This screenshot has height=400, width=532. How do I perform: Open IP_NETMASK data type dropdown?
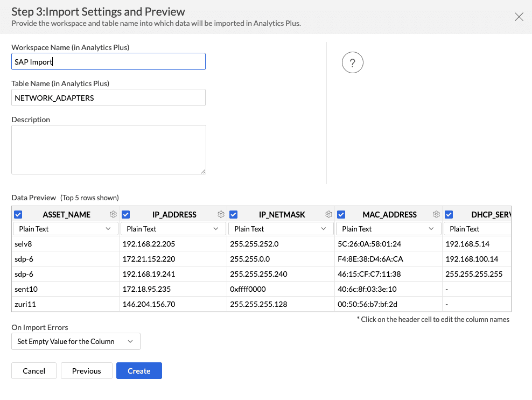281,229
